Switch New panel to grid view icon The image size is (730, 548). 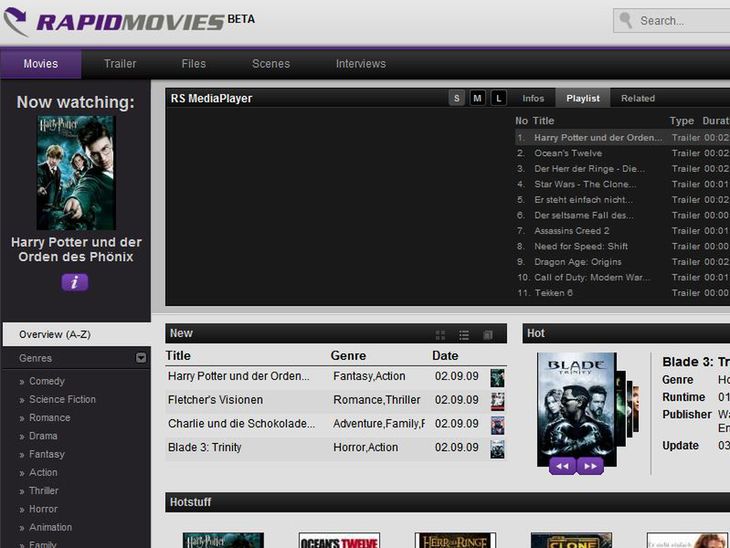tap(440, 335)
